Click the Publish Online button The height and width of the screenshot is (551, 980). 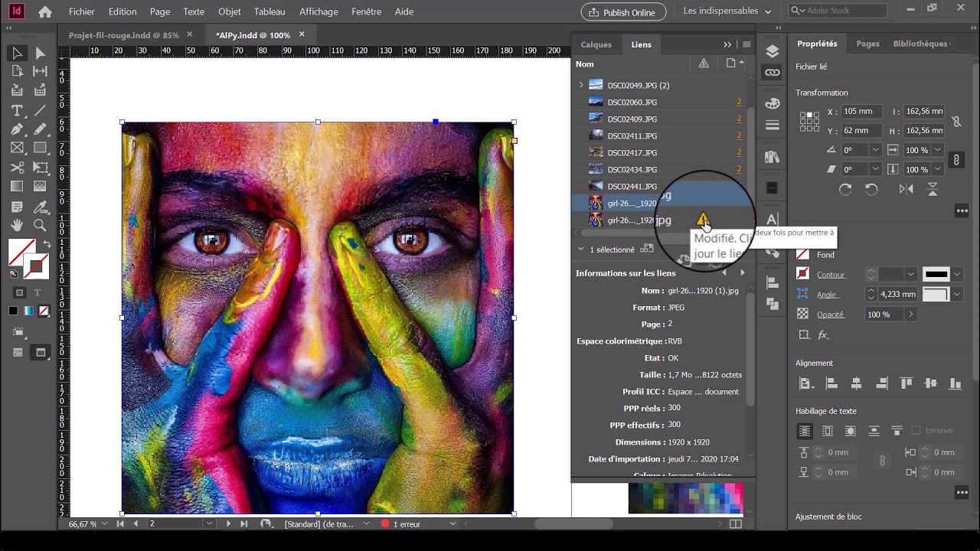click(624, 11)
